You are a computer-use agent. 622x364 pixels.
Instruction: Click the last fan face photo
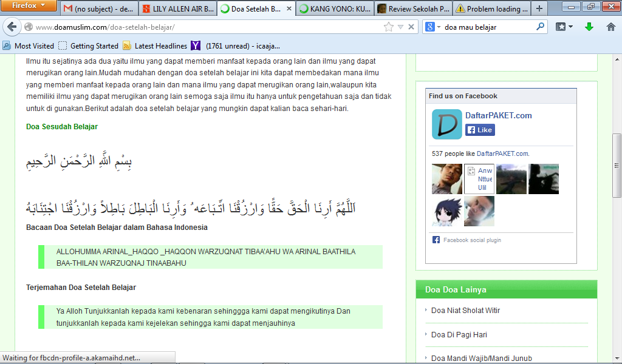tap(479, 211)
